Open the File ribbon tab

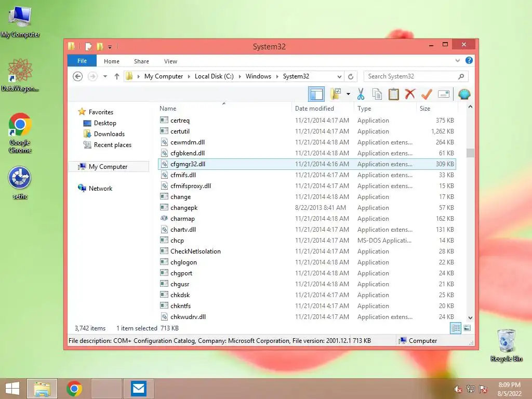point(82,61)
